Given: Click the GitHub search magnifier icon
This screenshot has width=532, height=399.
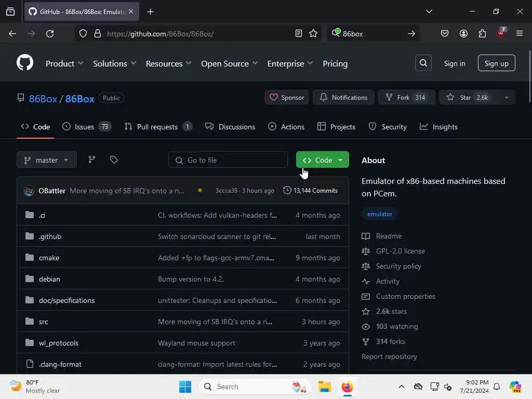Looking at the screenshot, I should [x=423, y=63].
